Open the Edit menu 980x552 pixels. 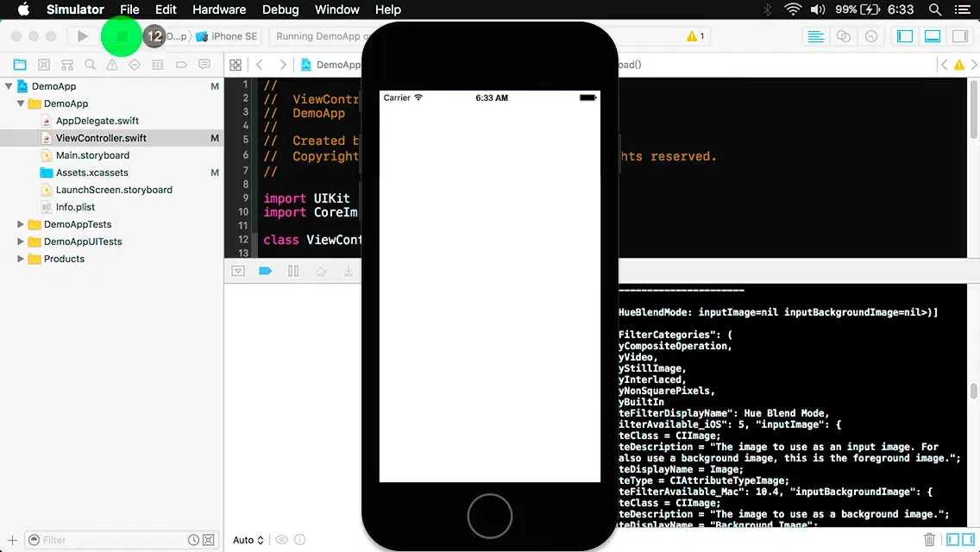166,9
